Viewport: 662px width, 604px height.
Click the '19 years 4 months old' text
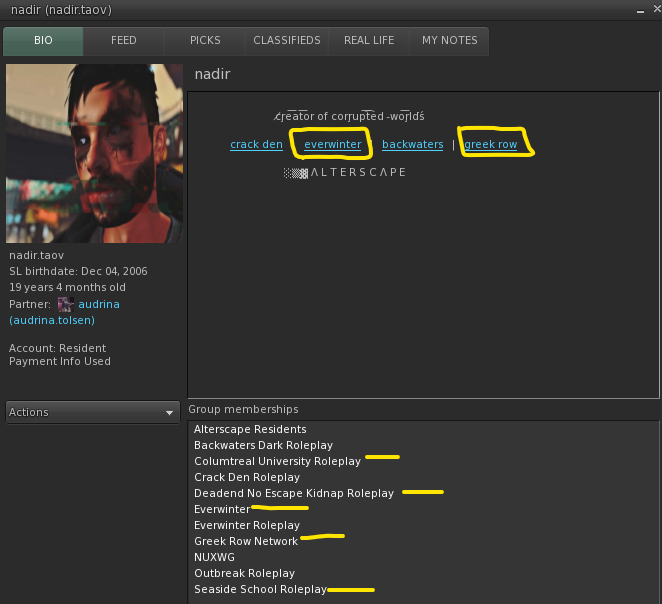tap(68, 287)
